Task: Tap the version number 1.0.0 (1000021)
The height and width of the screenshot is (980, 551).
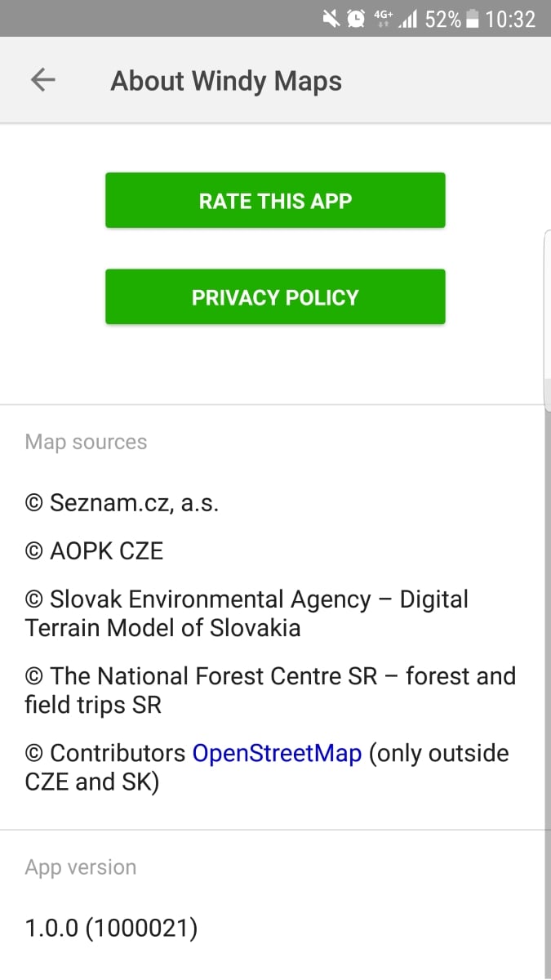Action: click(x=111, y=927)
